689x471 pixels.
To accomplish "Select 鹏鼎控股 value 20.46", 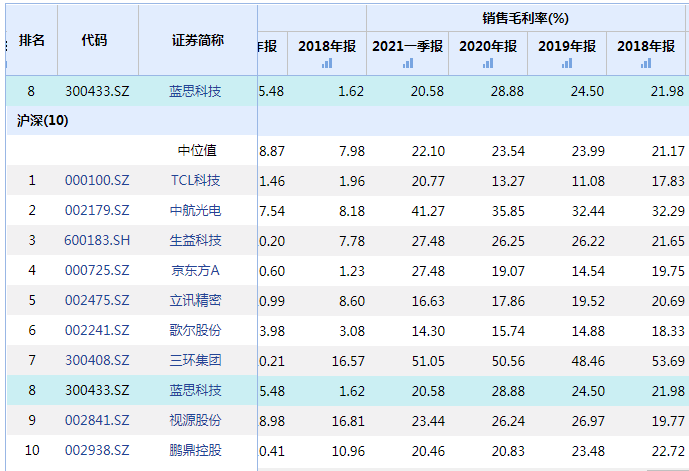I will point(428,451).
